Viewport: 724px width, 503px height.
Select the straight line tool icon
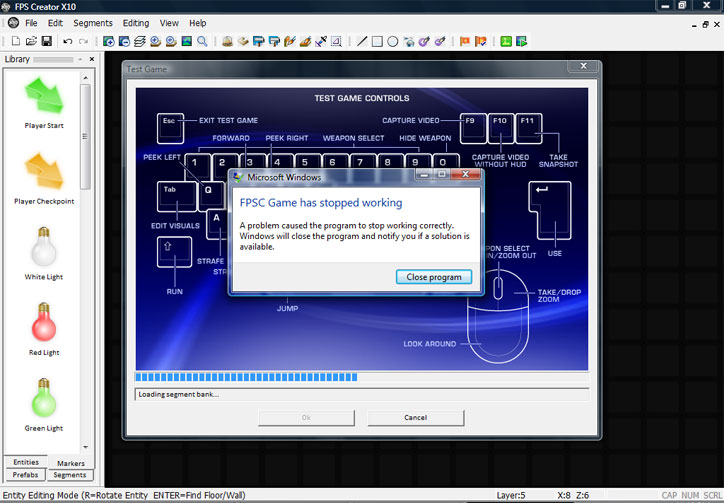(362, 42)
